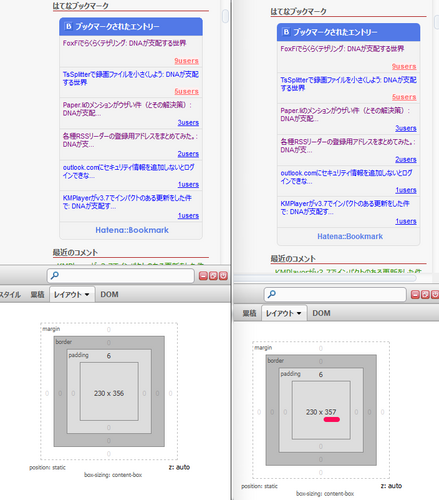This screenshot has height=500, width=439.
Task: Detach Firebug into new window, right panel
Action: [425, 294]
